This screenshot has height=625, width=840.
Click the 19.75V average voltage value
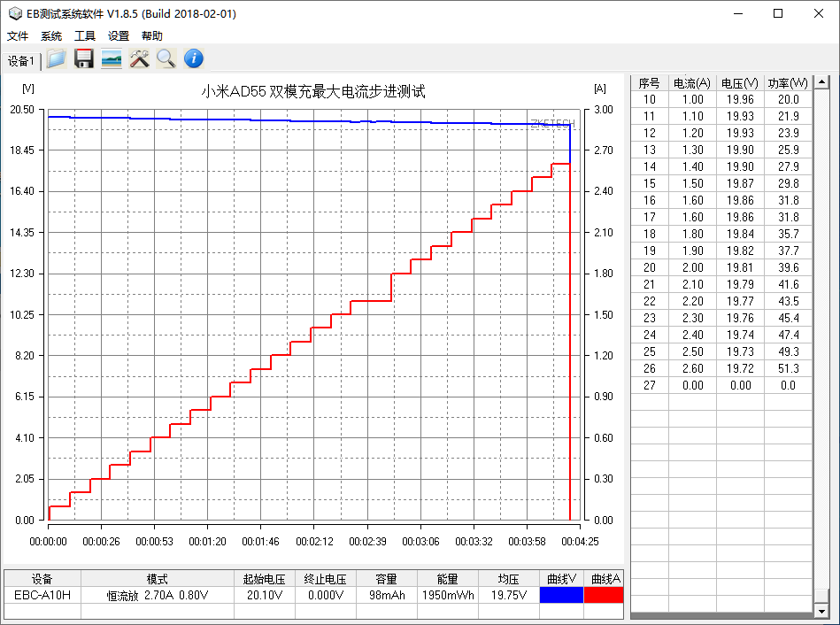coord(509,595)
